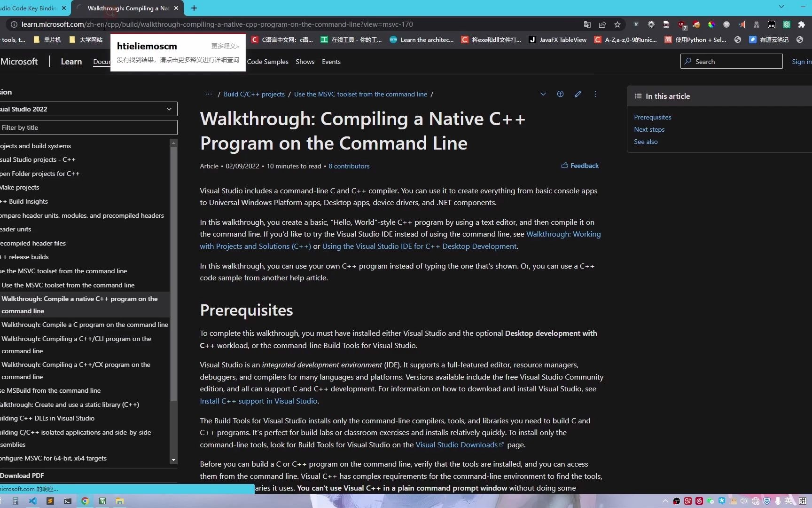Jump to Prerequisites in this article
The image size is (812, 508).
pos(653,117)
